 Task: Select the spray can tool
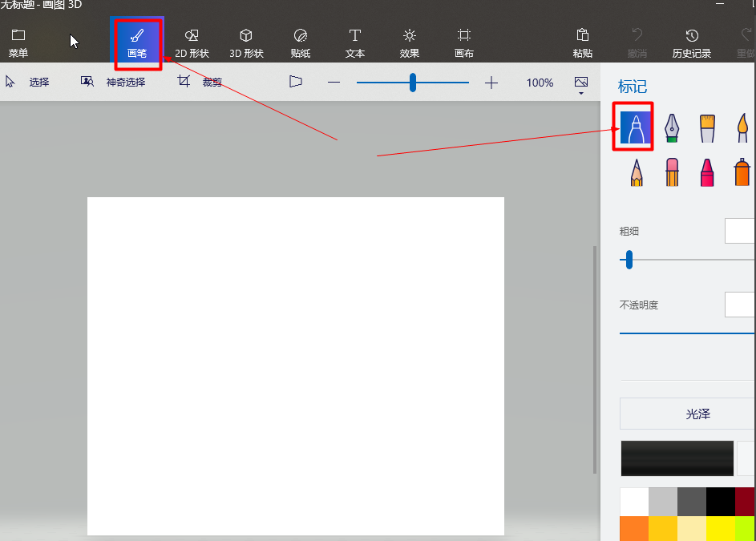(x=742, y=172)
